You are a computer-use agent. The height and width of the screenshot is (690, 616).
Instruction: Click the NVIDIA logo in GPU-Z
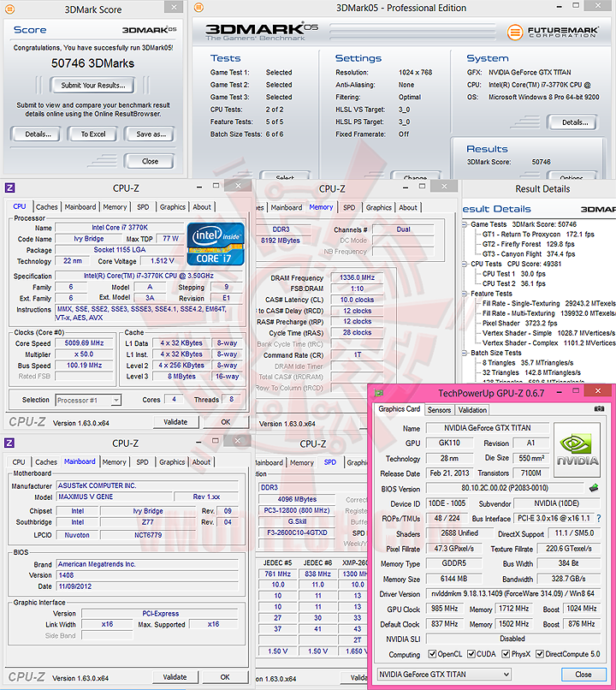(577, 449)
